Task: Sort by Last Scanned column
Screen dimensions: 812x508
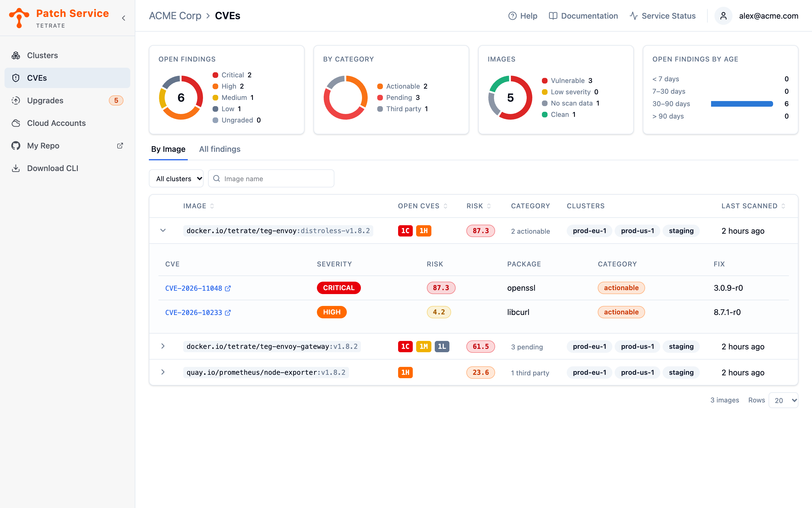Action: point(783,206)
